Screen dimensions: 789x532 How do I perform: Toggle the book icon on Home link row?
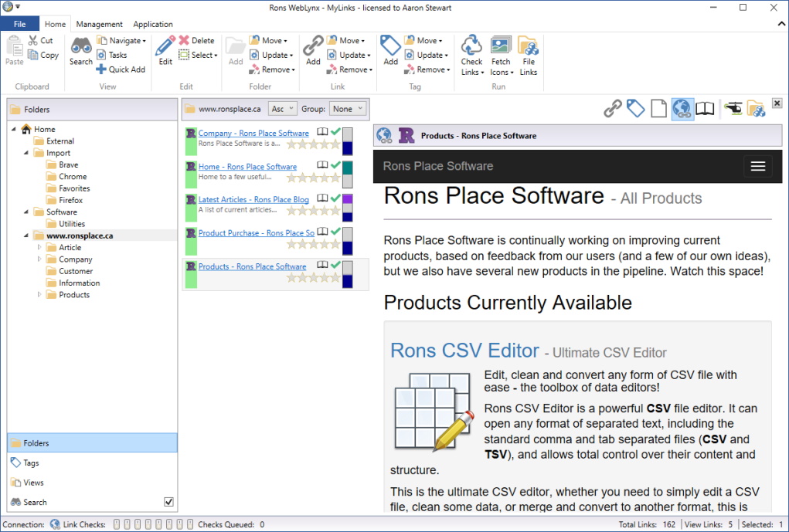tap(322, 165)
